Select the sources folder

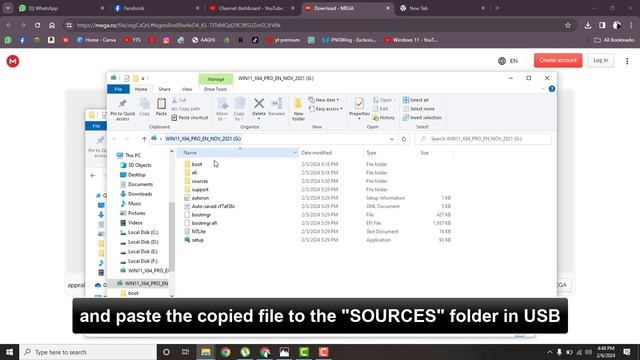click(200, 181)
